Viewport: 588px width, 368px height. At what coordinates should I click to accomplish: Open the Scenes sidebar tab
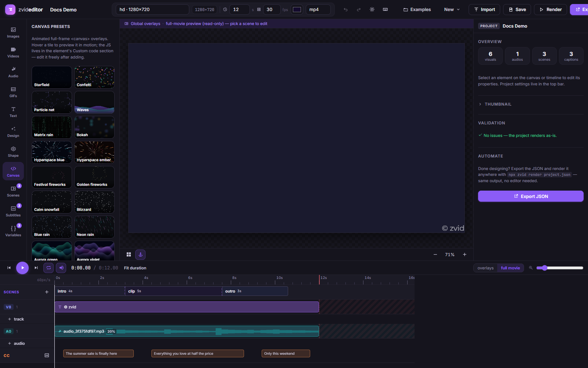13,191
